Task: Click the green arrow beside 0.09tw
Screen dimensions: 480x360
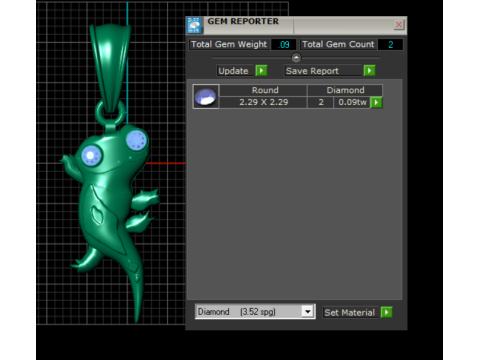Action: point(376,102)
